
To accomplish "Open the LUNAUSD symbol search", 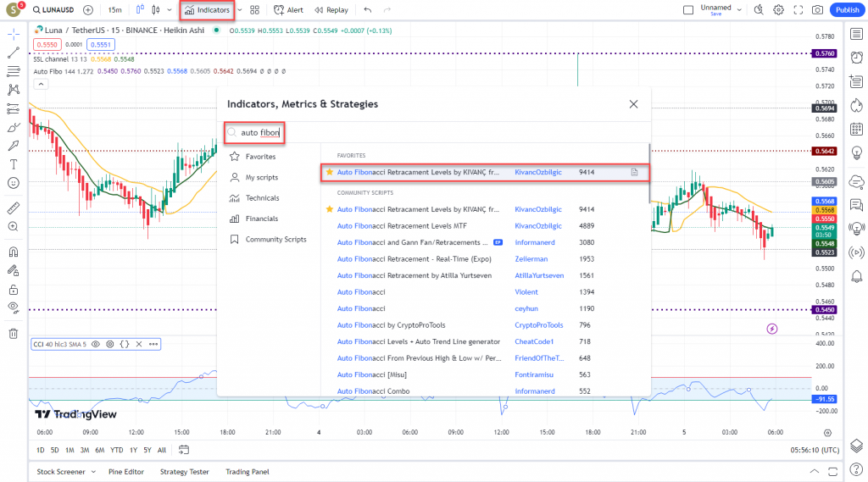I will pyautogui.click(x=53, y=10).
